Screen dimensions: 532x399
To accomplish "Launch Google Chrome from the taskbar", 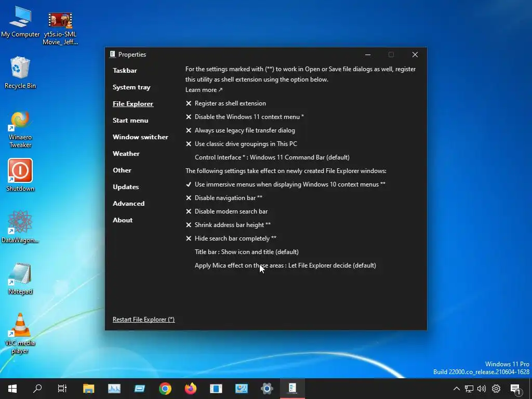I will [x=165, y=389].
